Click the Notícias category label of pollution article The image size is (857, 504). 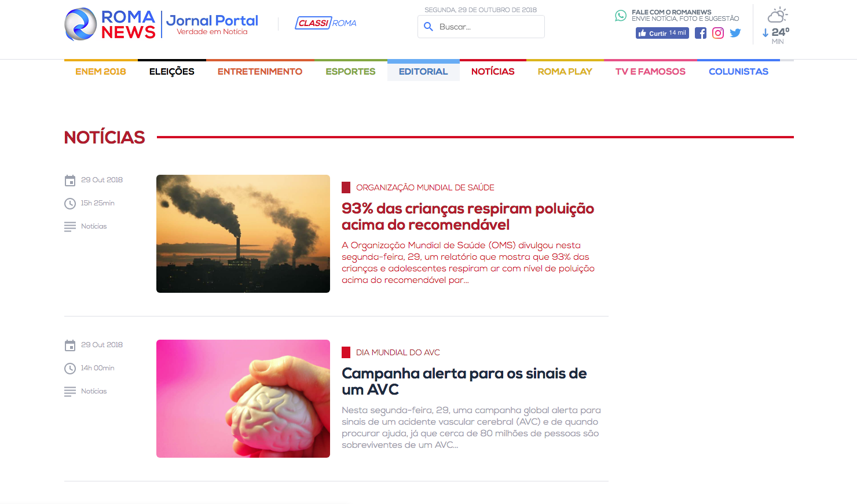(x=94, y=226)
